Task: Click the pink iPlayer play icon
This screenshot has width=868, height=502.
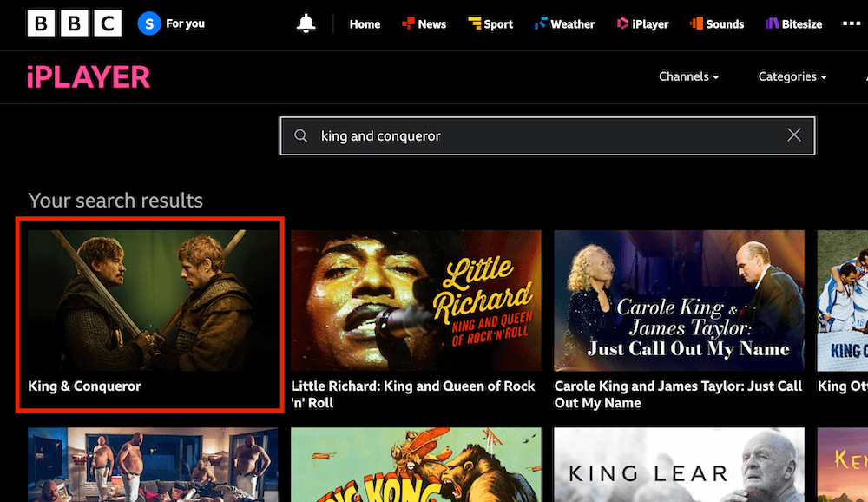Action: point(622,23)
